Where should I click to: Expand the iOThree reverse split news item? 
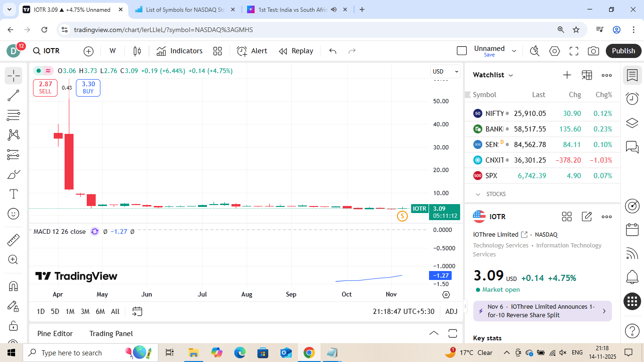click(542, 311)
